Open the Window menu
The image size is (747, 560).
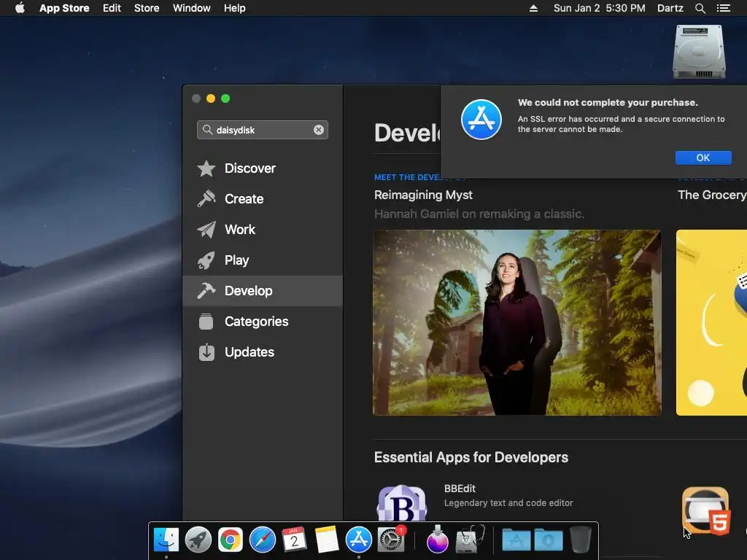192,8
